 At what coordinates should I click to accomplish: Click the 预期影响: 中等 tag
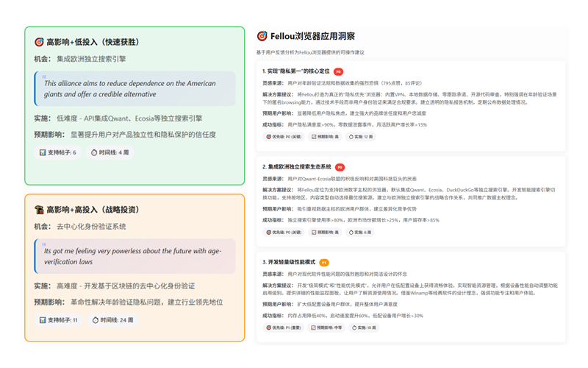tap(326, 328)
